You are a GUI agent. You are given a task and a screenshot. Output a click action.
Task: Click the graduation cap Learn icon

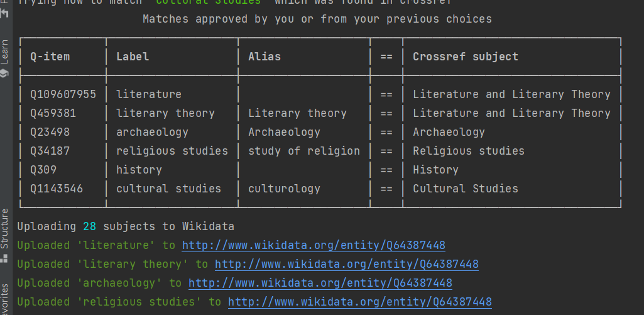point(4,73)
